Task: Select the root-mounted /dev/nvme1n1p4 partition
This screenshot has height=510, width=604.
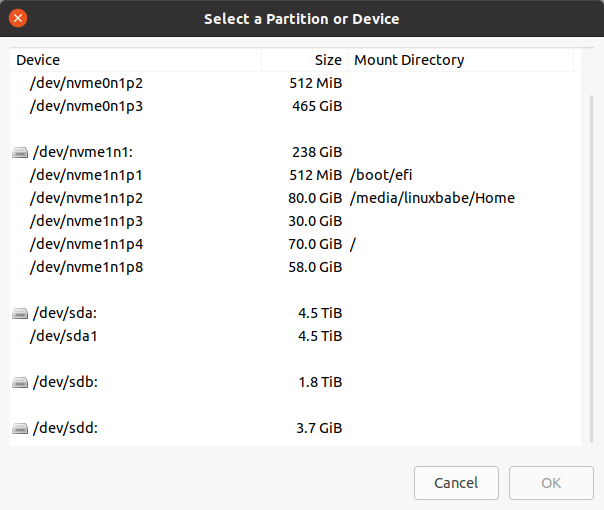Action: pyautogui.click(x=87, y=244)
